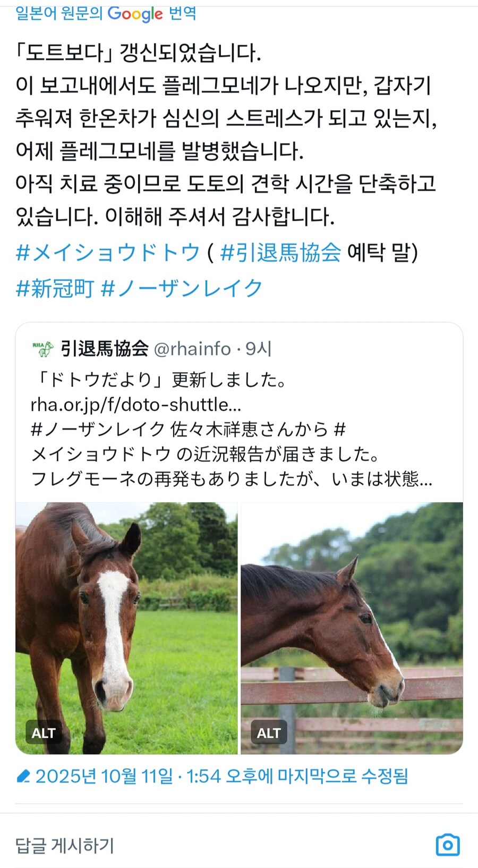The image size is (478, 868).
Task: Show ALT text for left horse photo
Action: [44, 733]
